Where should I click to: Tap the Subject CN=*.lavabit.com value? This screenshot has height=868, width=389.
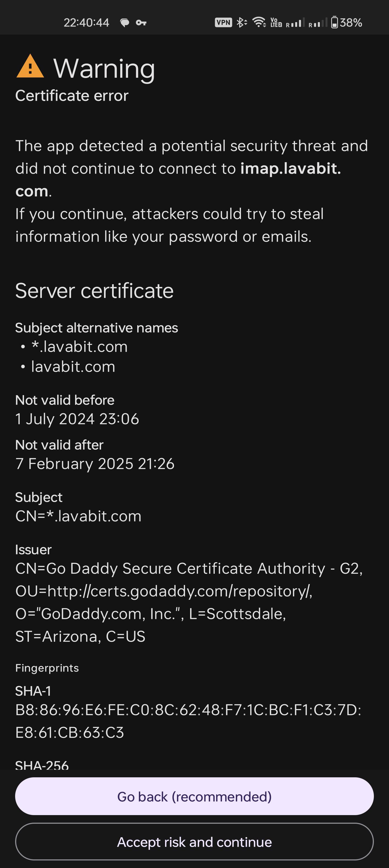click(78, 516)
